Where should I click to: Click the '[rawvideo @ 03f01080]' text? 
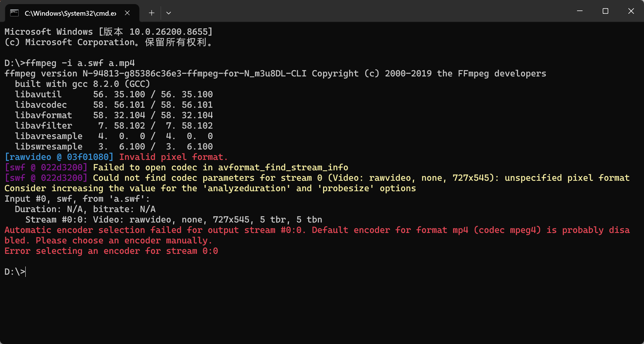coord(59,157)
